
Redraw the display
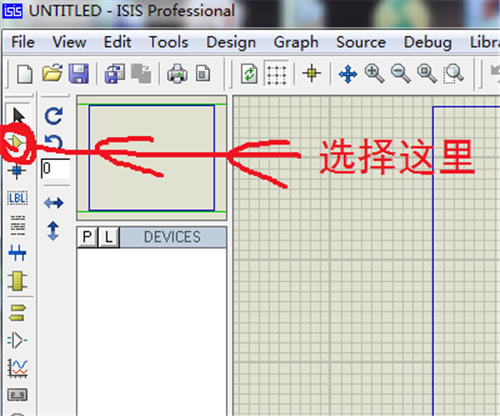250,74
